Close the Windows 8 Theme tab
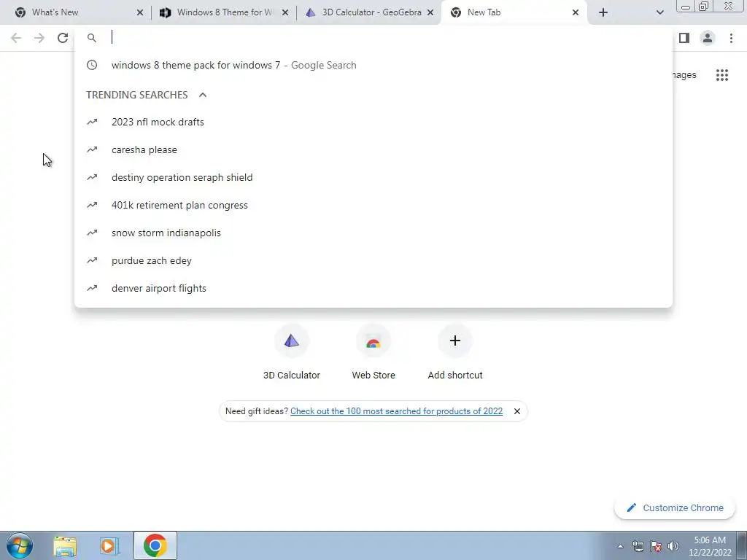 click(x=285, y=12)
